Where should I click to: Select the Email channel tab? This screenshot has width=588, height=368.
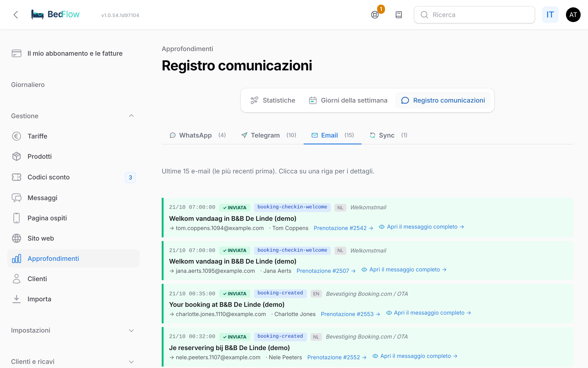tap(332, 135)
